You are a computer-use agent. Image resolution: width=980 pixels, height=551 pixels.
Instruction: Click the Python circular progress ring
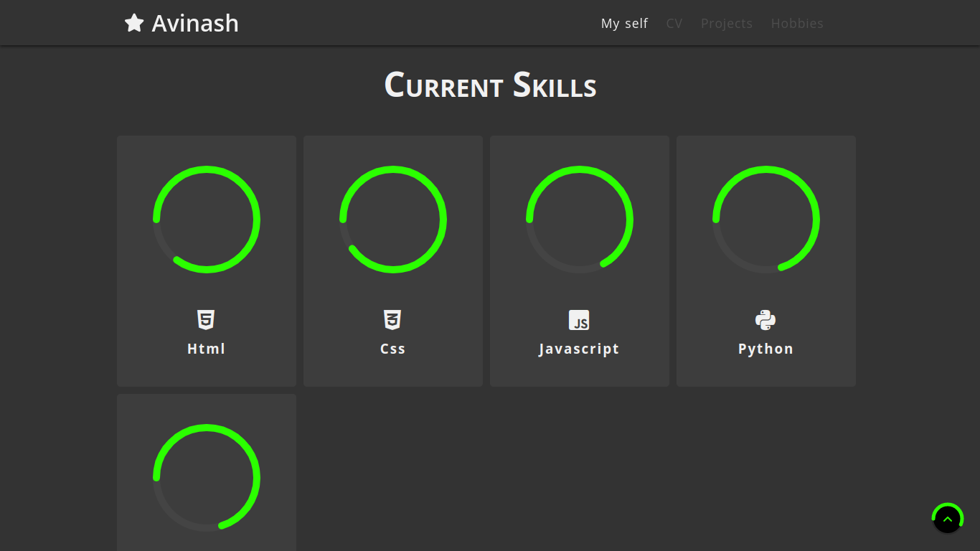[x=766, y=220]
